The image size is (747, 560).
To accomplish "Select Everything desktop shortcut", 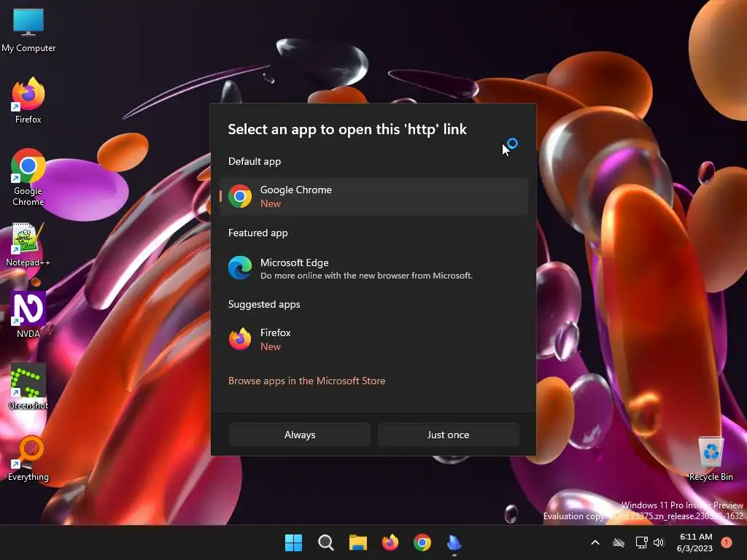I will [x=28, y=459].
